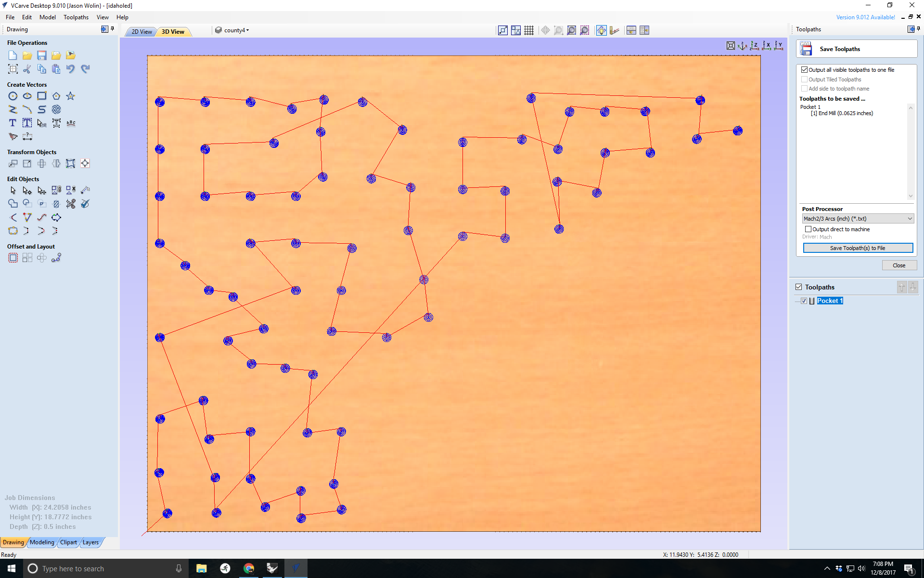The width and height of the screenshot is (924, 578).
Task: Select the Draw Text tool
Action: coord(13,123)
